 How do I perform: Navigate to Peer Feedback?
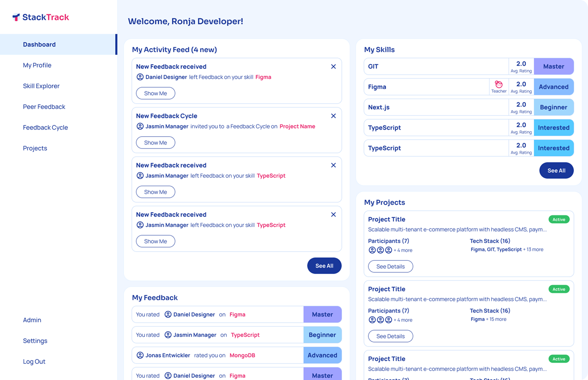(x=44, y=107)
